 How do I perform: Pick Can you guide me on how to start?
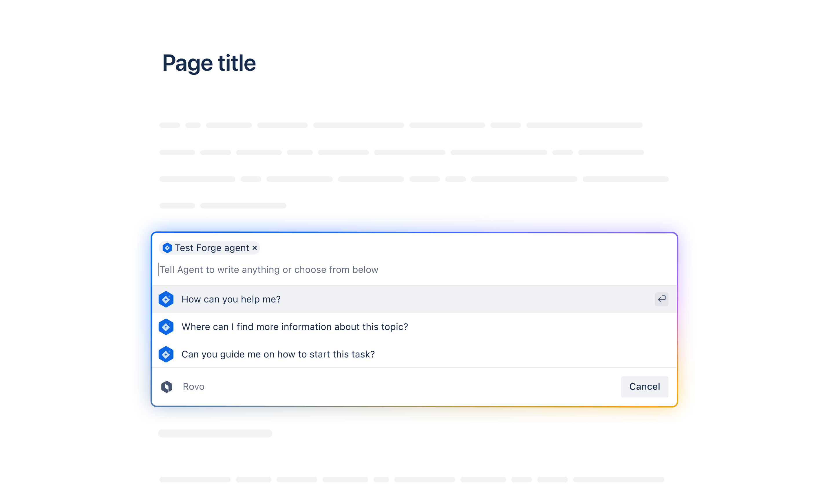(x=278, y=354)
